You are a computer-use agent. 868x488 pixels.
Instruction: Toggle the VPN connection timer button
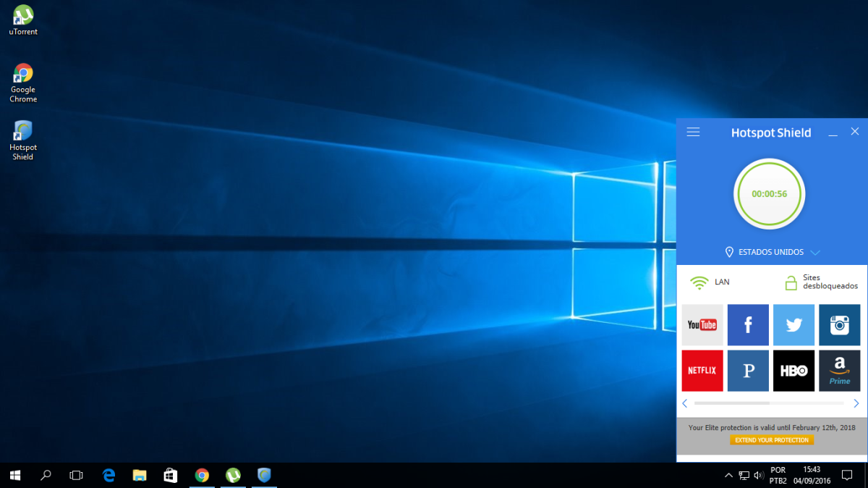[770, 194]
